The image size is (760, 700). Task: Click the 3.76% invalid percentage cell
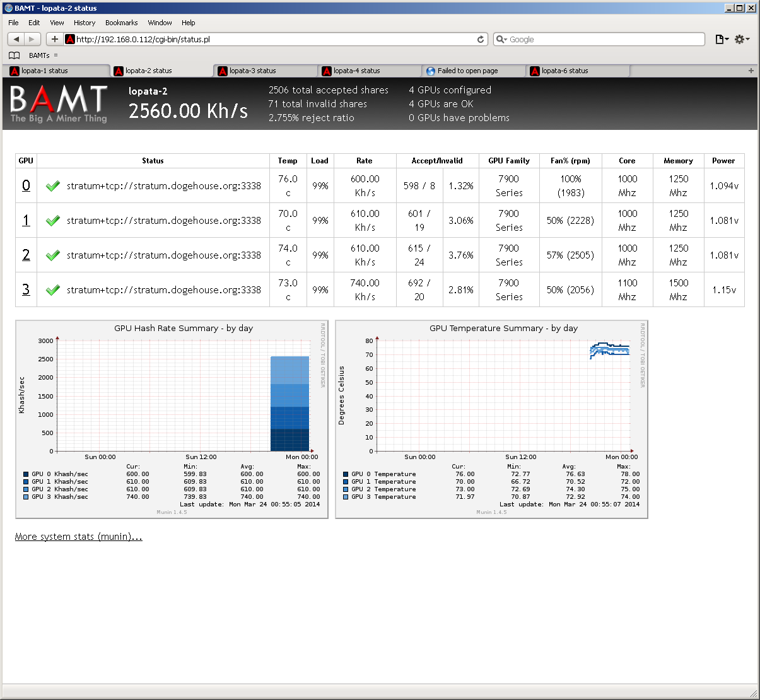coord(461,255)
